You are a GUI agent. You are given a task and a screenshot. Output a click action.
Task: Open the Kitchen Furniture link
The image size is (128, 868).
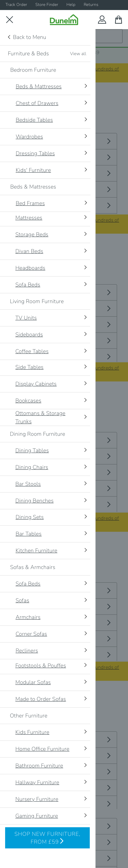pos(36,550)
